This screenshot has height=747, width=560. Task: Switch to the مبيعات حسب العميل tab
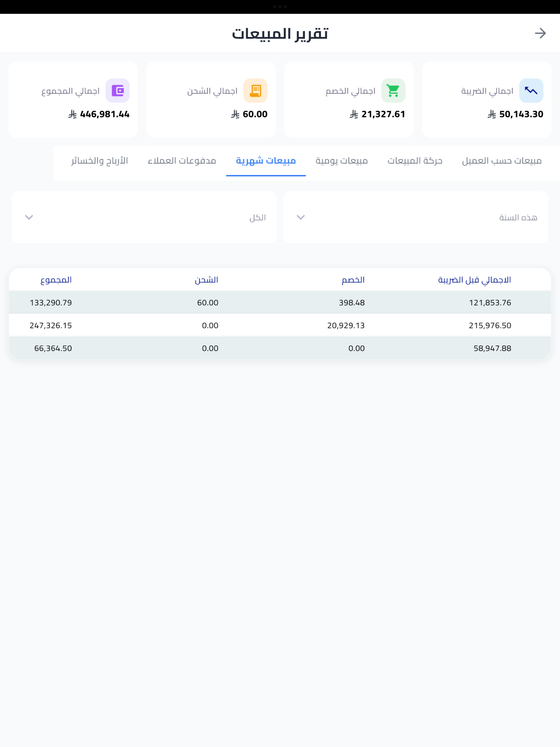[x=501, y=161]
